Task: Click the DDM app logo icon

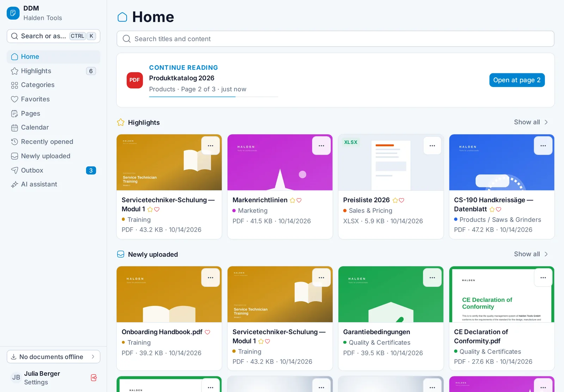Action: [x=13, y=13]
